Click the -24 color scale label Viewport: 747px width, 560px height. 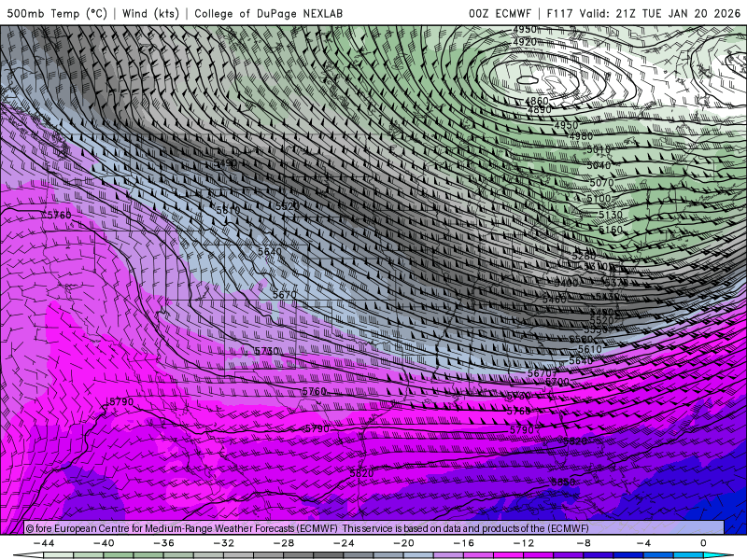pos(344,543)
